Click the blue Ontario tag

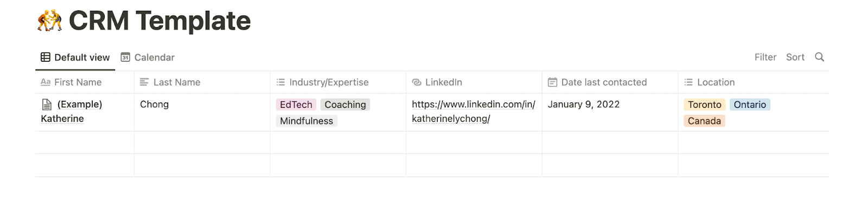(750, 105)
